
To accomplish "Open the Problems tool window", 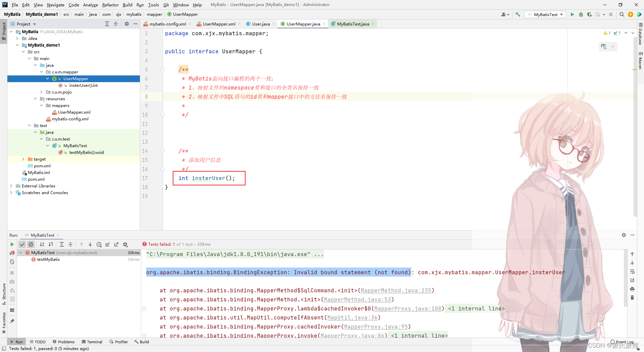I will (x=63, y=342).
